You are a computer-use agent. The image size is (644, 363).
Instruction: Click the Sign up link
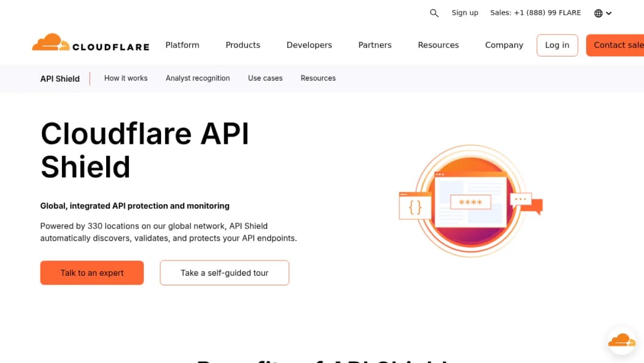[x=465, y=13]
